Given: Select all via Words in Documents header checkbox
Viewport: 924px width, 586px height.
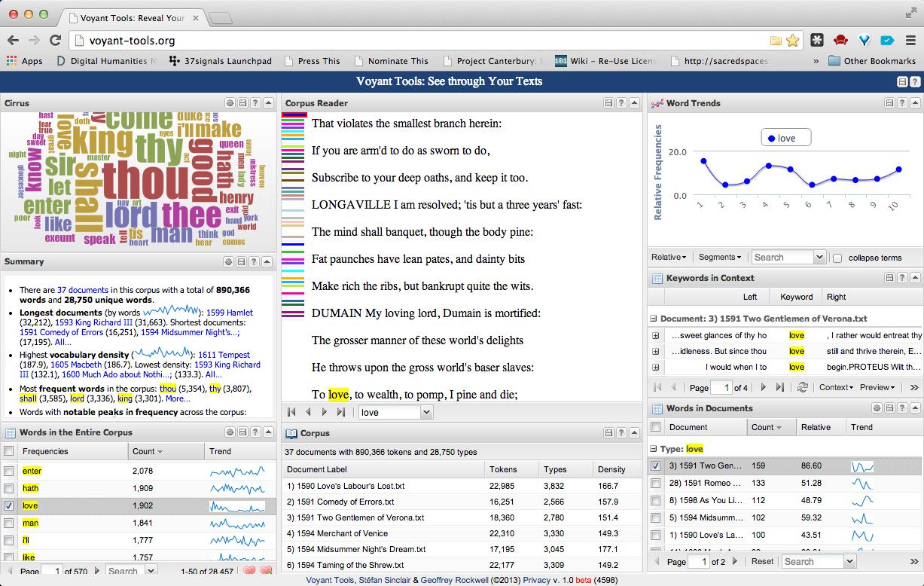Looking at the screenshot, I should [656, 427].
